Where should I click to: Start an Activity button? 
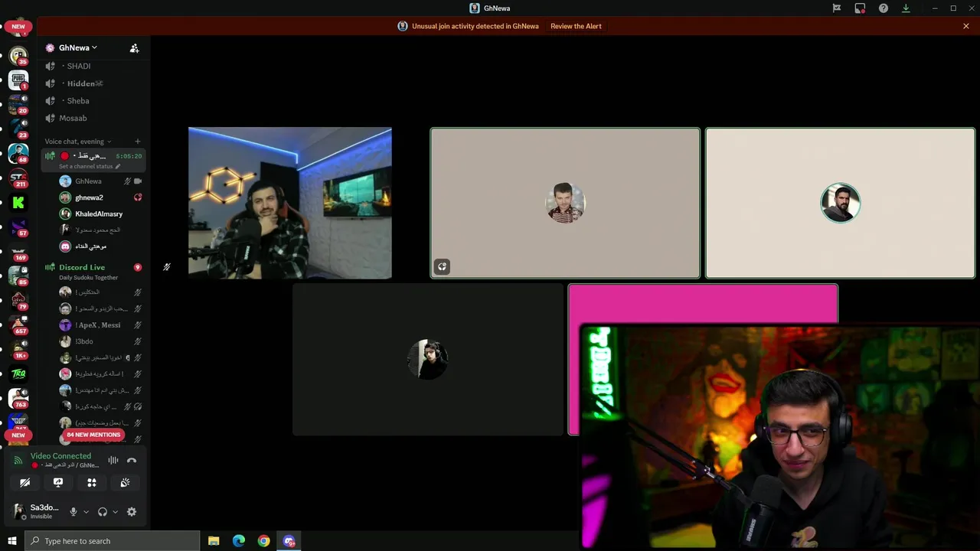point(92,482)
